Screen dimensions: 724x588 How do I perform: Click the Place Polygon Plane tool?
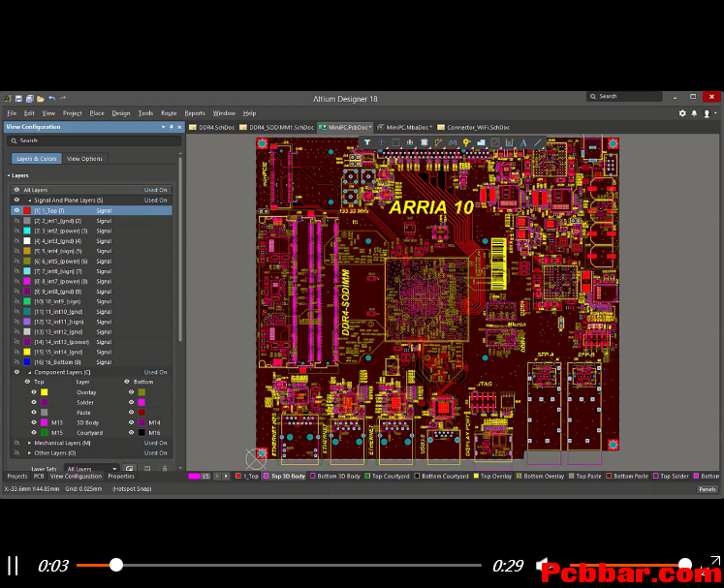[481, 142]
